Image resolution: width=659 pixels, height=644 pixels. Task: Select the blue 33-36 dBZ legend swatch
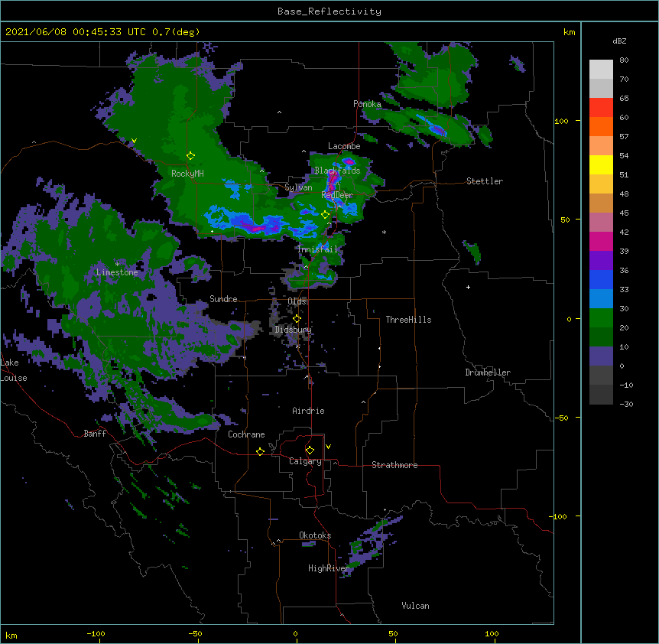click(601, 279)
